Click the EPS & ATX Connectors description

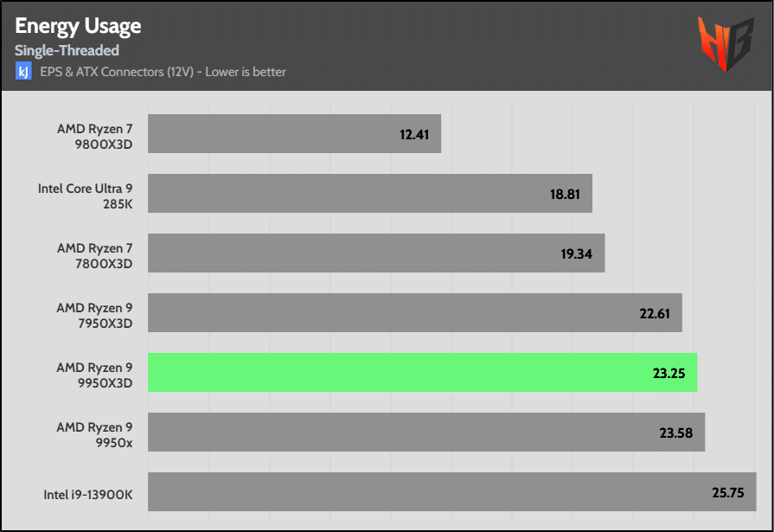pyautogui.click(x=163, y=72)
